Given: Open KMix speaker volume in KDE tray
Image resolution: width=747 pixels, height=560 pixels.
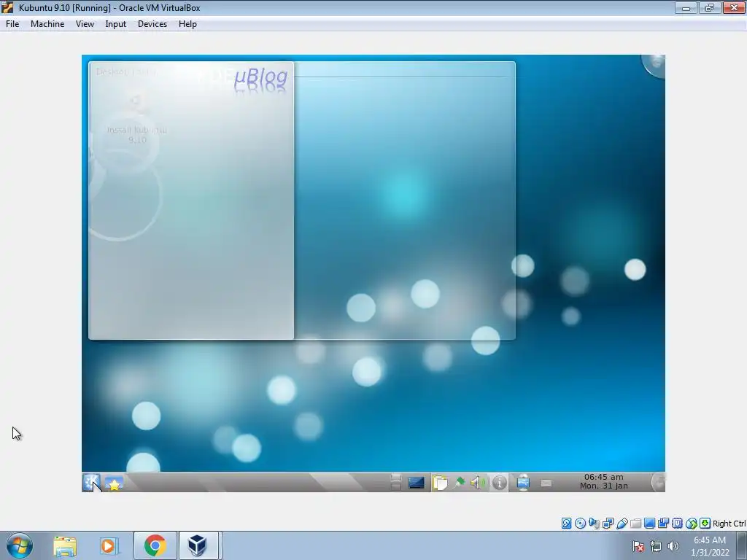Looking at the screenshot, I should point(478,483).
